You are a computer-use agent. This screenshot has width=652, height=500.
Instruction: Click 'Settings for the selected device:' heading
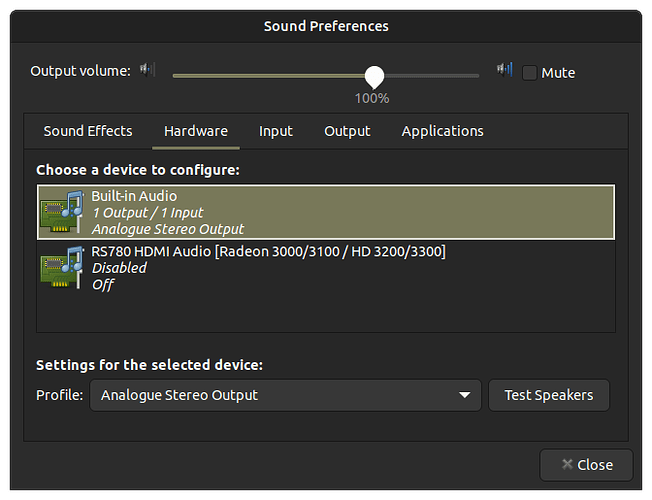click(x=149, y=365)
